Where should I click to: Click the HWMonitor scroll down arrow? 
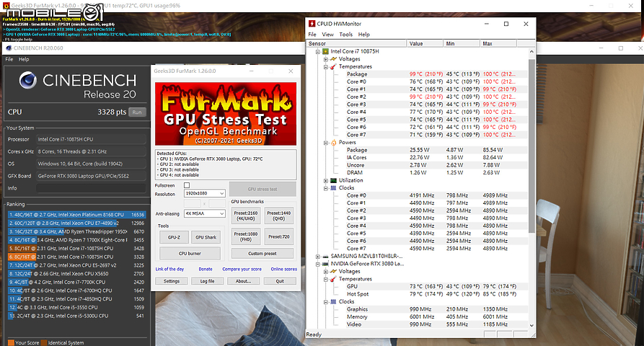[x=531, y=326]
